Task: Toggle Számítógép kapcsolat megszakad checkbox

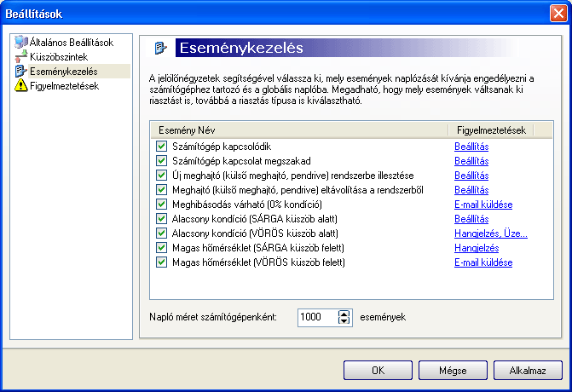Action: point(160,161)
